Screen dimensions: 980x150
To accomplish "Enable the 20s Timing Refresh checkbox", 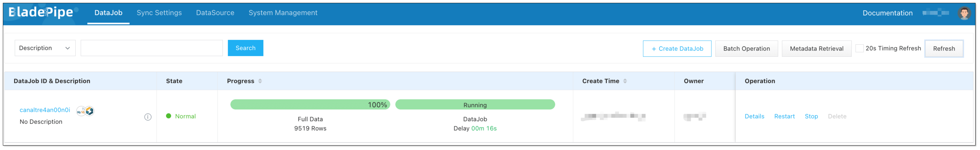I will tap(859, 48).
